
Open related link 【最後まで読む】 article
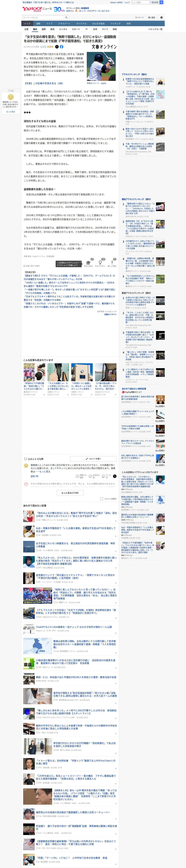tap(69, 277)
